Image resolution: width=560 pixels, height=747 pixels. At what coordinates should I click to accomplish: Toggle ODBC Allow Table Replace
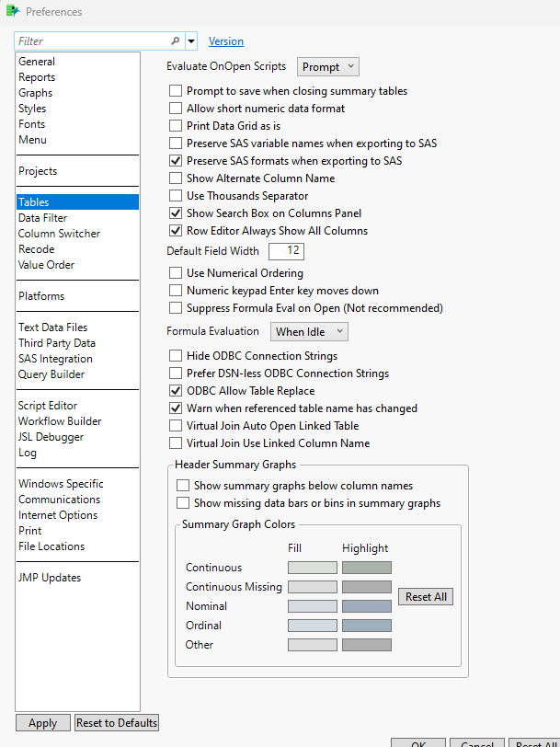click(x=176, y=391)
